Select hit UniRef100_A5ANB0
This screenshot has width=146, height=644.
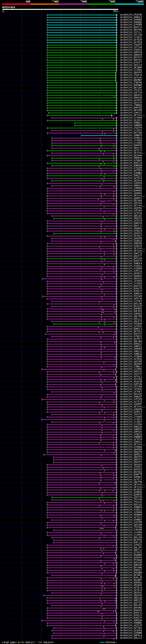click(x=131, y=623)
